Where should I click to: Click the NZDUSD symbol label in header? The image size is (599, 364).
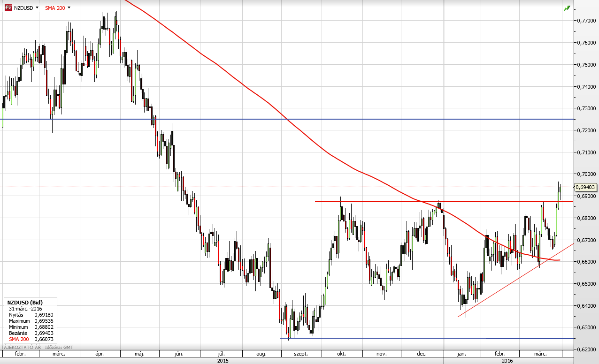pyautogui.click(x=23, y=8)
